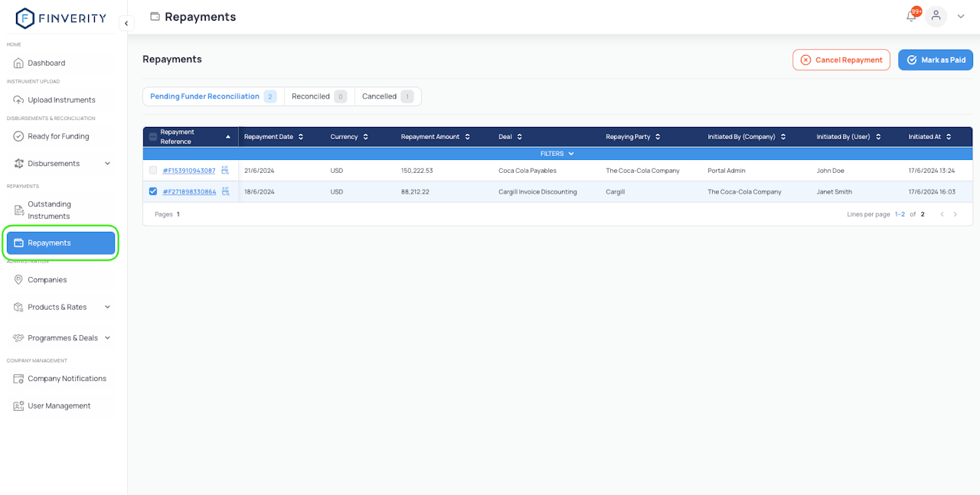Image resolution: width=980 pixels, height=495 pixels.
Task: Expand the Disbursements sidebar section
Action: [107, 164]
